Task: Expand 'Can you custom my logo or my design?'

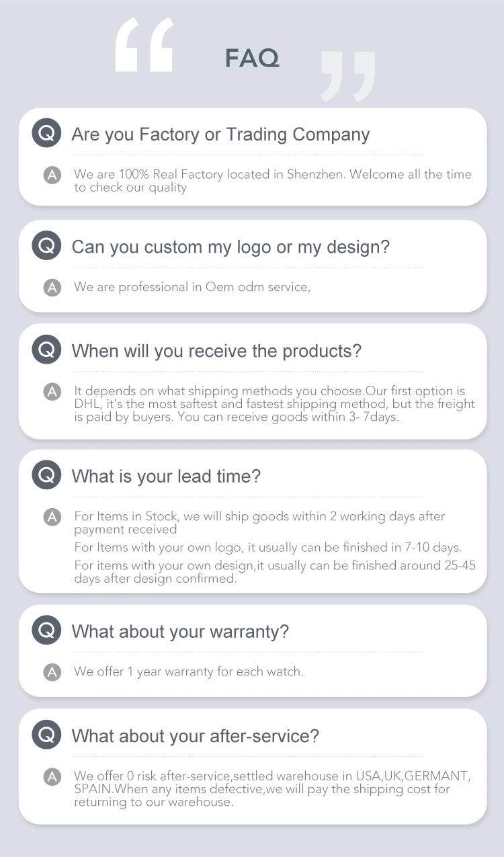Action: [230, 247]
